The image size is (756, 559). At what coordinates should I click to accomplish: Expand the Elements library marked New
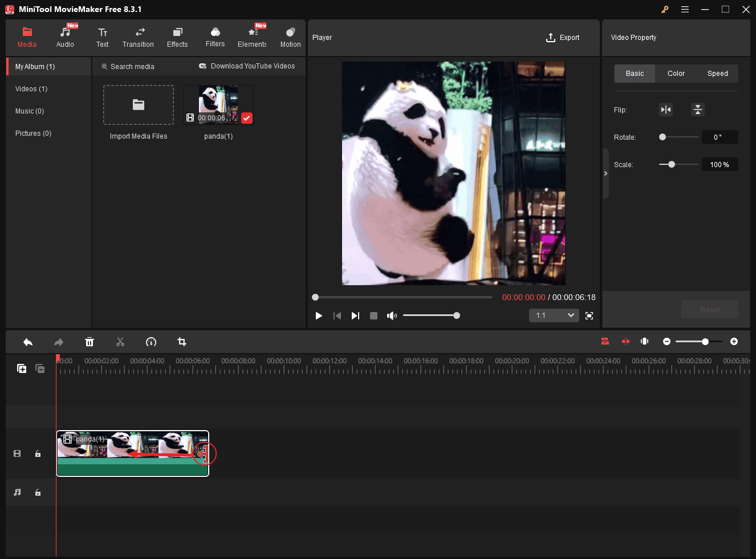(251, 37)
